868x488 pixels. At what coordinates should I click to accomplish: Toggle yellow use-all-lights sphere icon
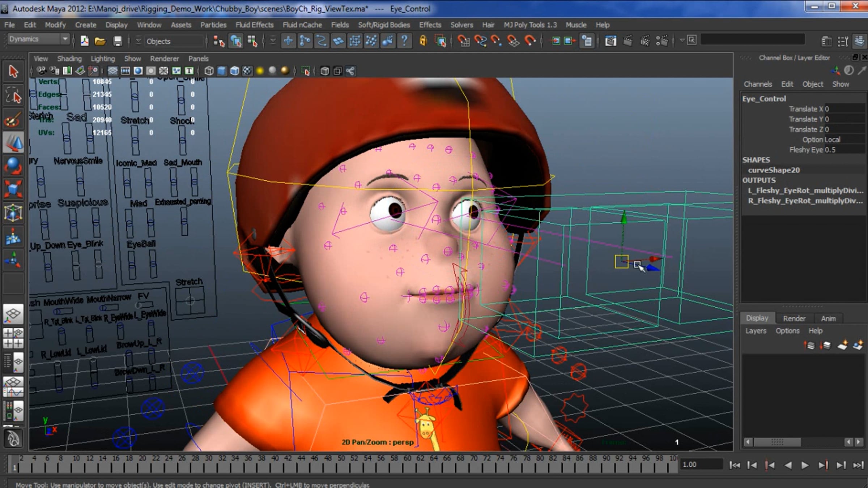pyautogui.click(x=260, y=71)
